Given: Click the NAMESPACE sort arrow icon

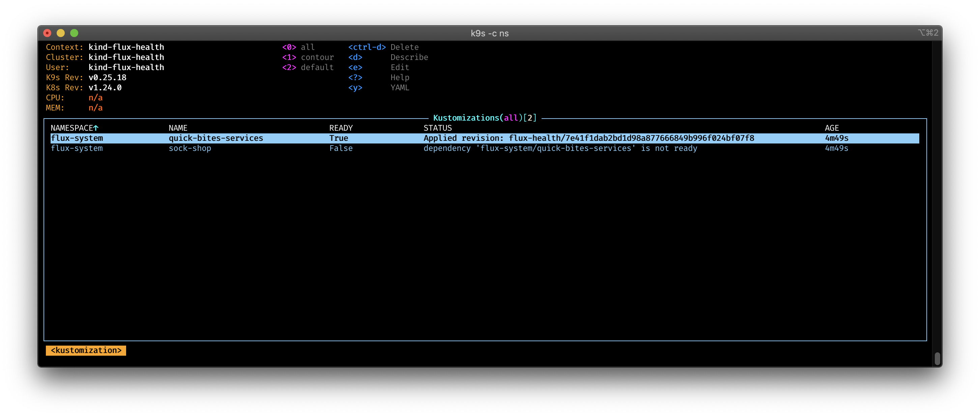Looking at the screenshot, I should click(x=96, y=128).
